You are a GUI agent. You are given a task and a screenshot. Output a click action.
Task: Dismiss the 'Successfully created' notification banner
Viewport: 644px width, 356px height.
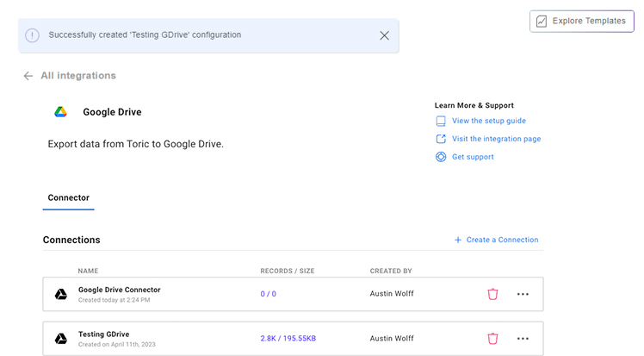coord(385,35)
